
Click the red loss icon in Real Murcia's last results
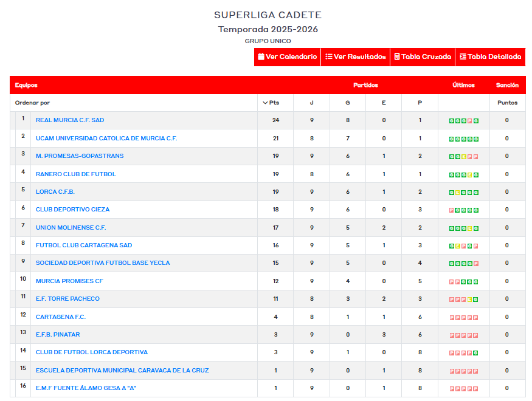pos(470,121)
